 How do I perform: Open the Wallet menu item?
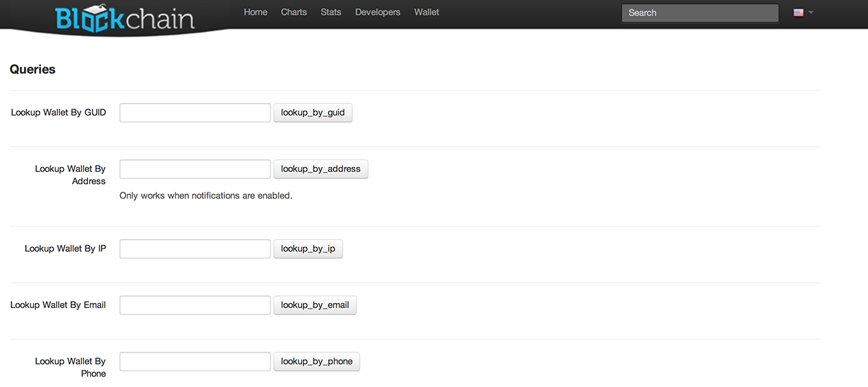point(427,12)
